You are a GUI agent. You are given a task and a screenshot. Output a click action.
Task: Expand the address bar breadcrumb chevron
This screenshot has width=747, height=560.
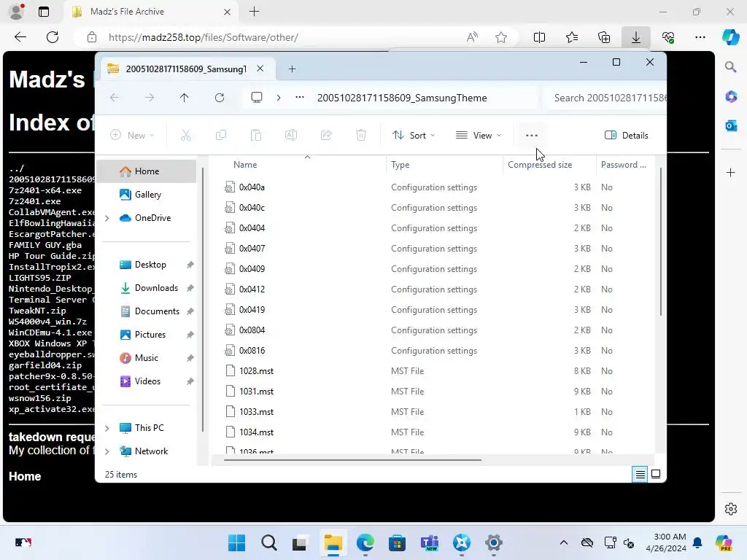tap(279, 98)
